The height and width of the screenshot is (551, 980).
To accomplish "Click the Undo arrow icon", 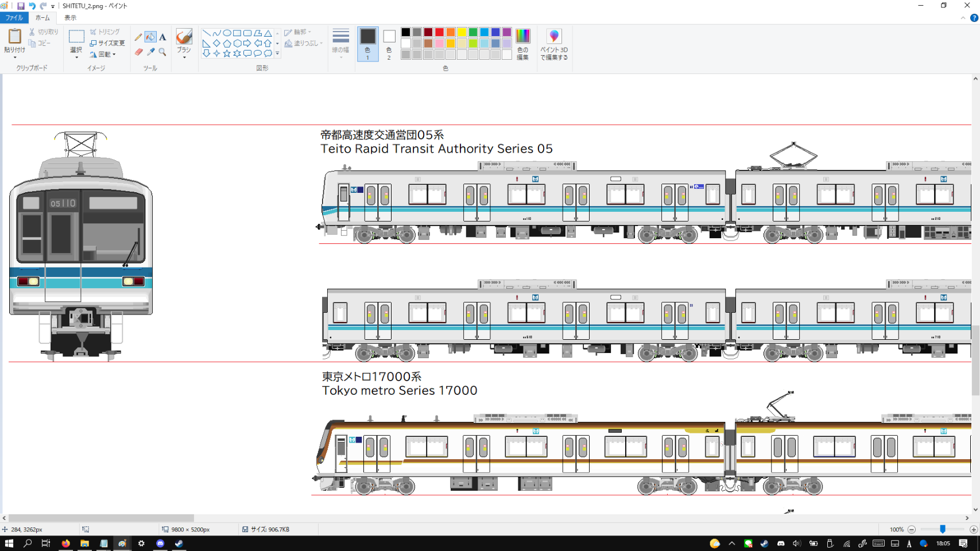I will point(32,6).
